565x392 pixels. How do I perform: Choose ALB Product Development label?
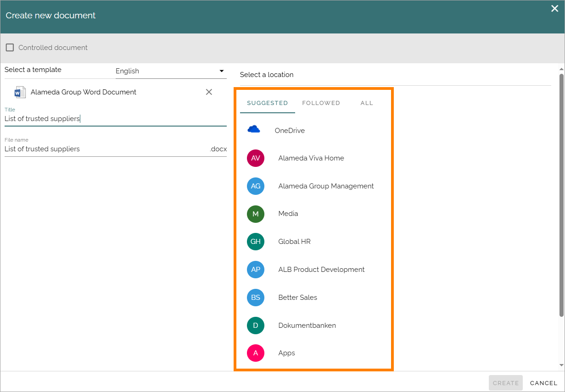click(321, 270)
